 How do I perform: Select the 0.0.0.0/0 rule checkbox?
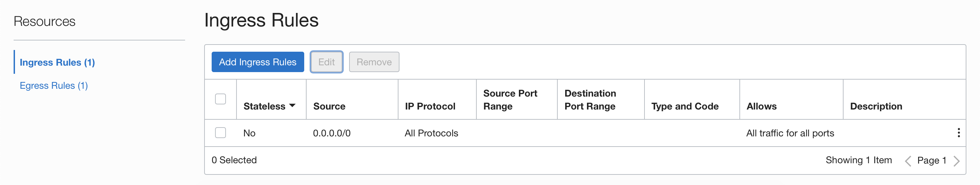[x=220, y=133]
